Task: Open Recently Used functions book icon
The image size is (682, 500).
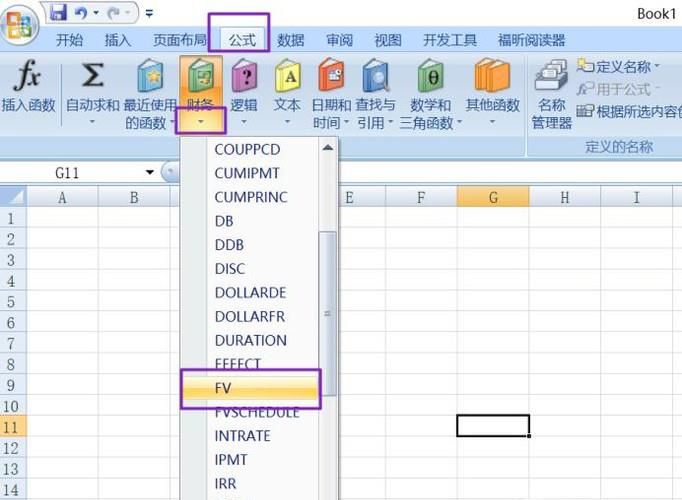Action: pos(150,76)
